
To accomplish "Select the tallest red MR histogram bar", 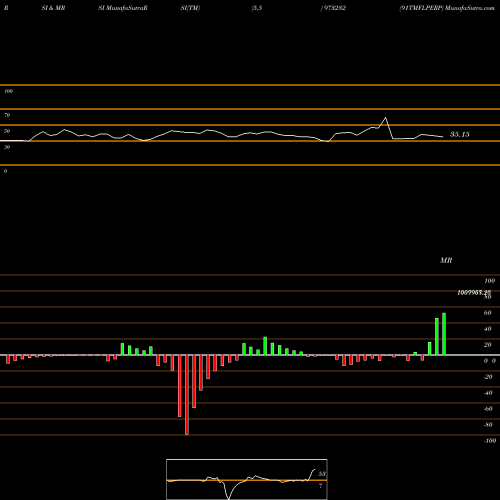I will pyautogui.click(x=187, y=395).
